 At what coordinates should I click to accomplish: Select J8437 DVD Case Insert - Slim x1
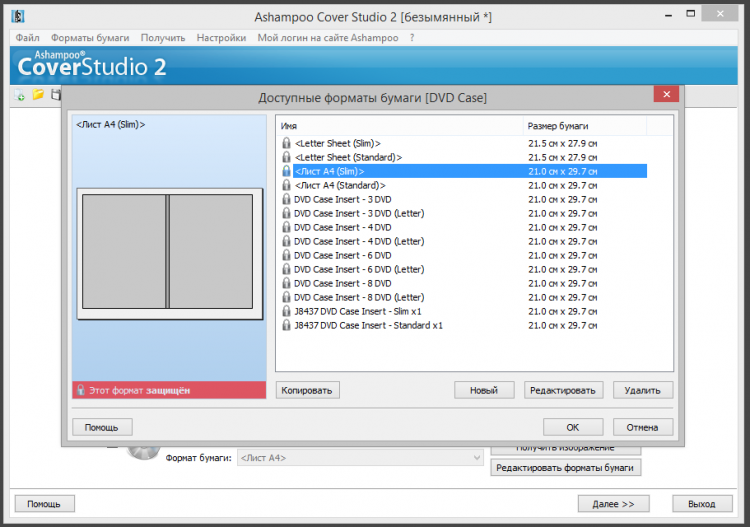358,311
